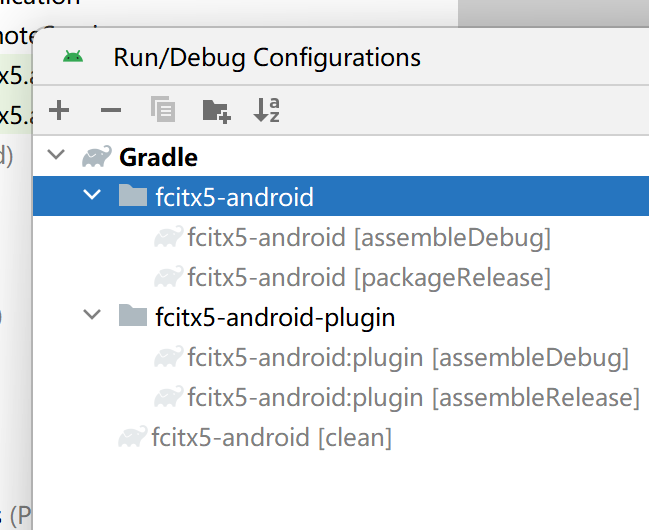Collapse the fcitx5-android-plugin folder chevron

[x=93, y=317]
